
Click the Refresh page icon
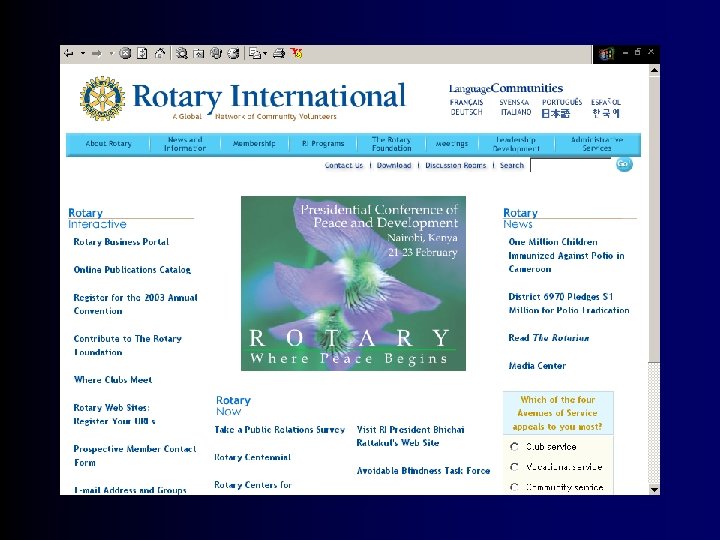click(x=142, y=54)
